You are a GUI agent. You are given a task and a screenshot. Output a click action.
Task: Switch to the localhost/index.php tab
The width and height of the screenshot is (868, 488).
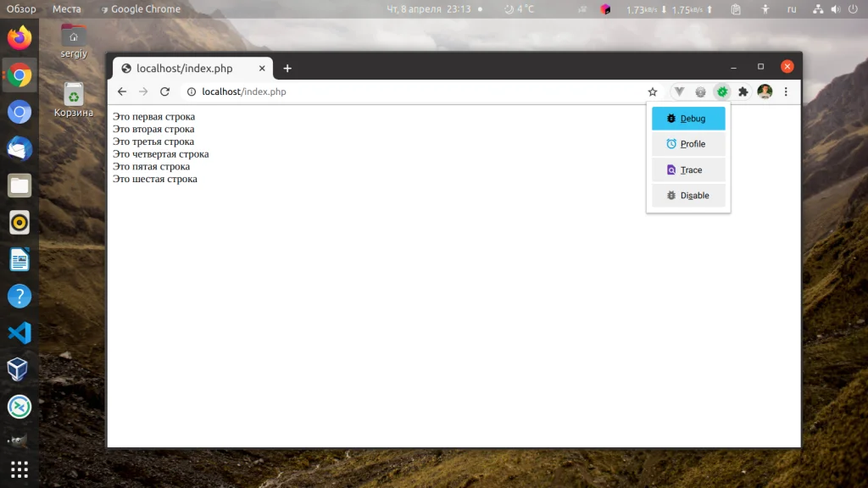pos(192,69)
